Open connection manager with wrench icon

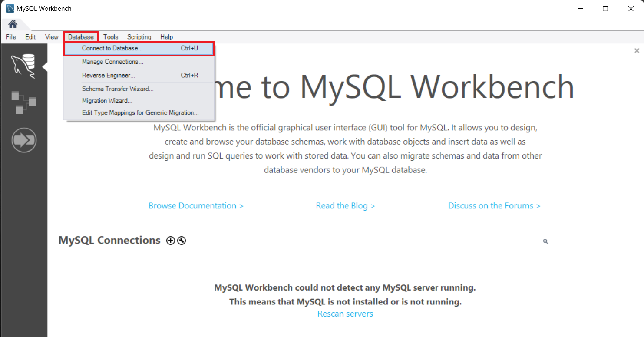coord(182,241)
